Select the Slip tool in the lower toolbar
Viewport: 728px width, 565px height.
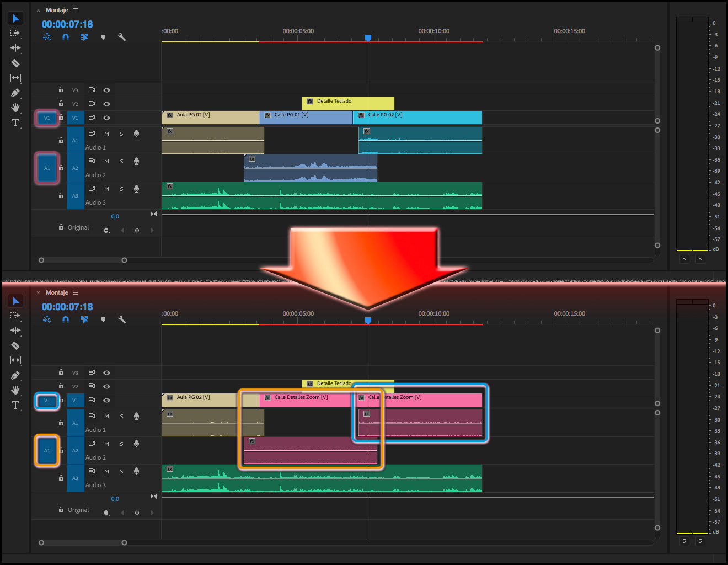coord(15,360)
